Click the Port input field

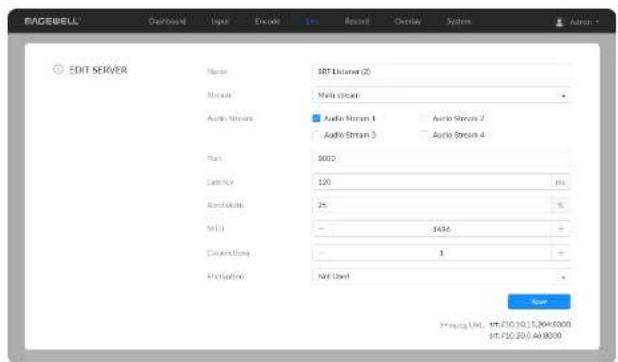point(441,158)
